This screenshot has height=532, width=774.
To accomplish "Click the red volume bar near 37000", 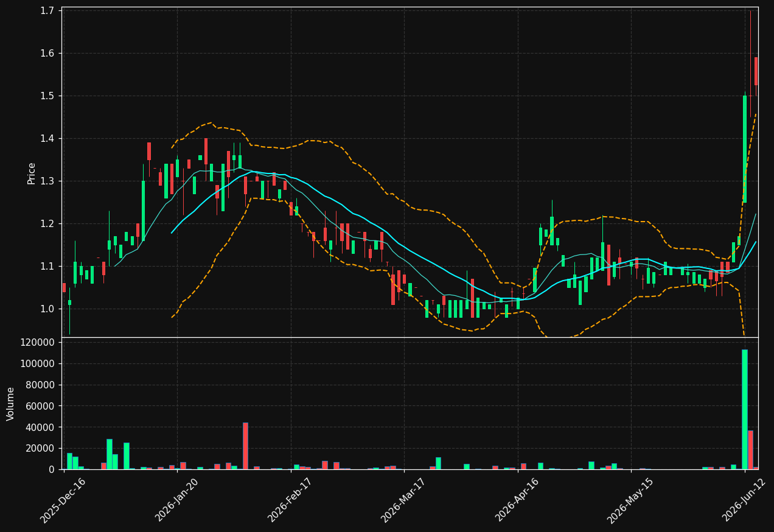I will [750, 450].
